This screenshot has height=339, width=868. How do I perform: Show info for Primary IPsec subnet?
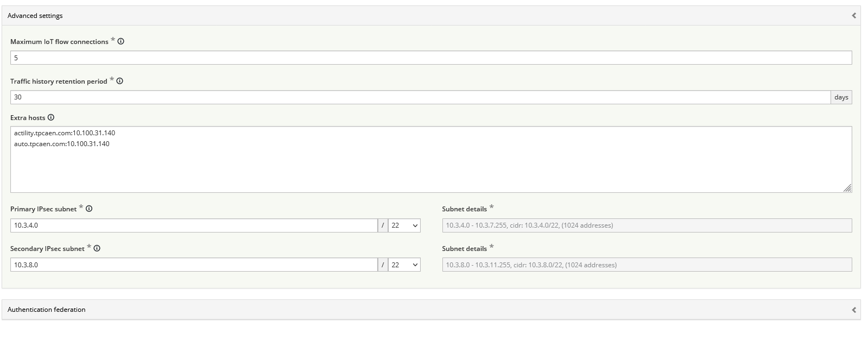point(89,209)
